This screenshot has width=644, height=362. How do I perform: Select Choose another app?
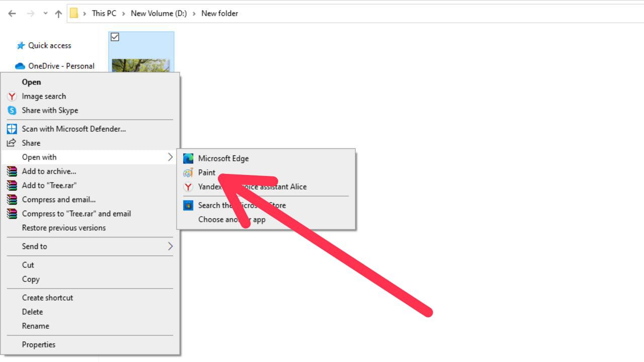(266, 219)
